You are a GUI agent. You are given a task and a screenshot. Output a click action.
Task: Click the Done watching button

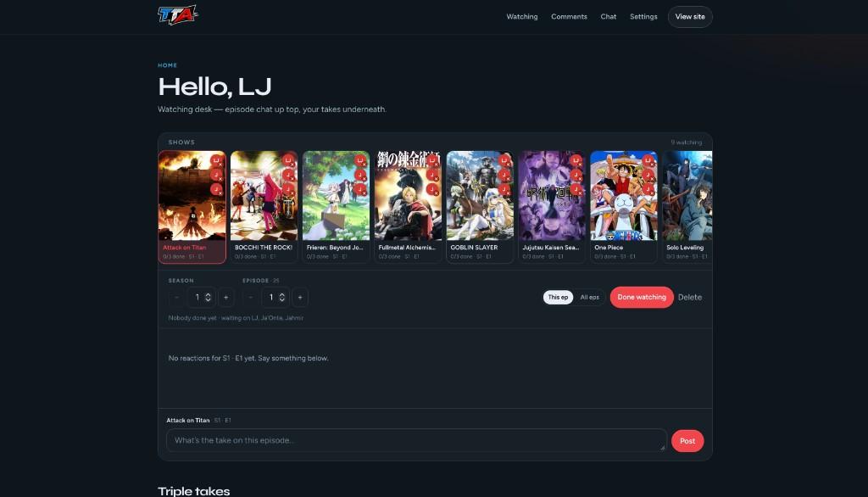point(642,297)
